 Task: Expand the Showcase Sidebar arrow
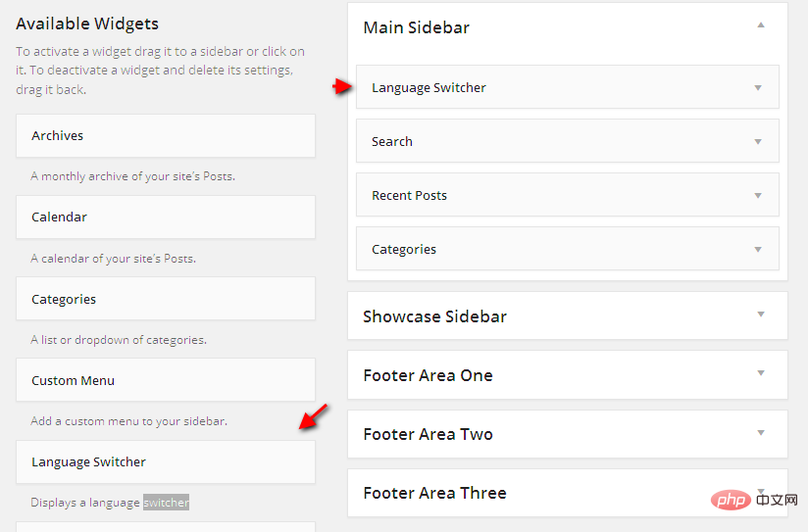[x=761, y=314]
